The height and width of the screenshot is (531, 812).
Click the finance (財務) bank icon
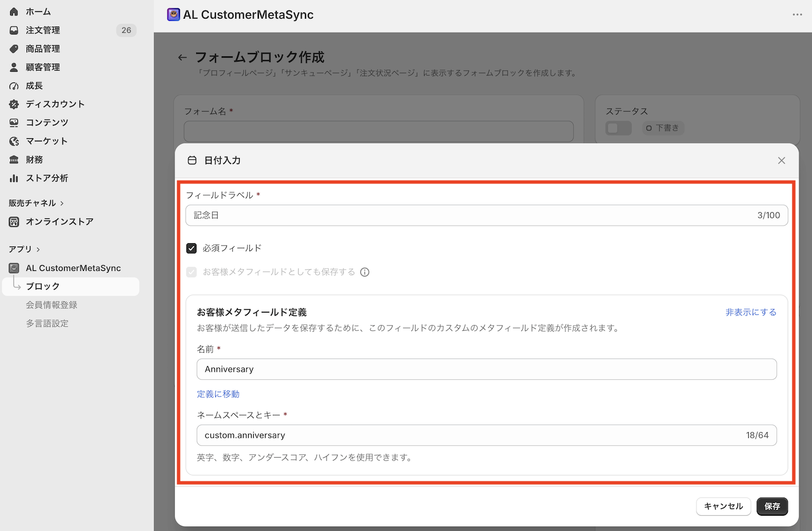tap(14, 160)
